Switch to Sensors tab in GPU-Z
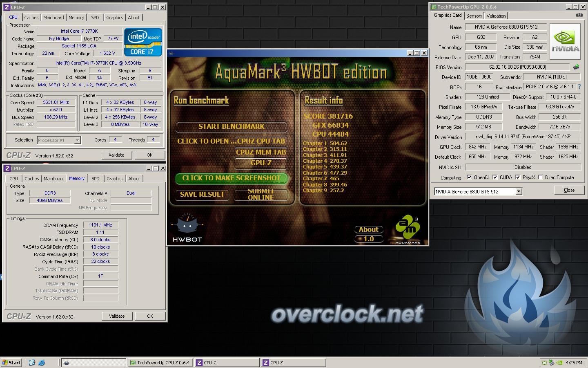 tap(474, 16)
